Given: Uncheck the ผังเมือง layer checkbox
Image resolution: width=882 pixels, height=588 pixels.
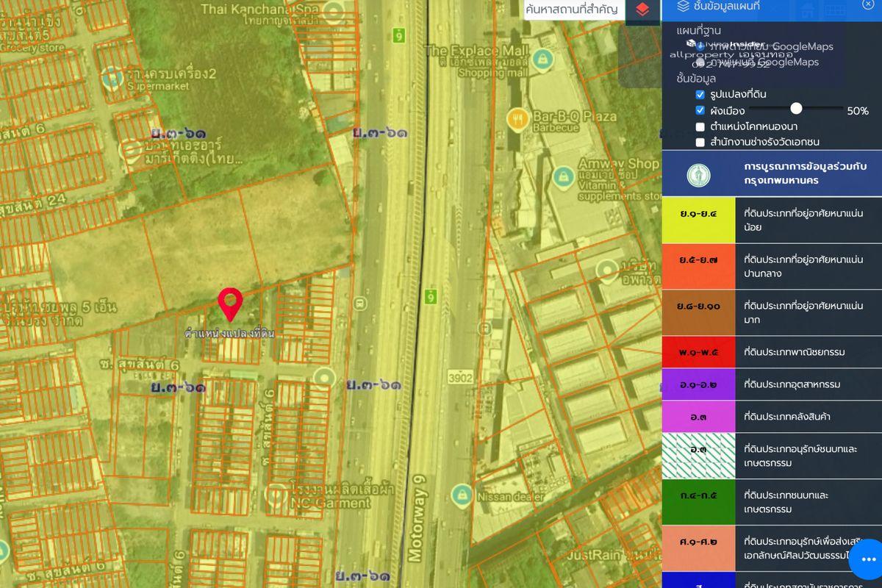Looking at the screenshot, I should (x=700, y=110).
